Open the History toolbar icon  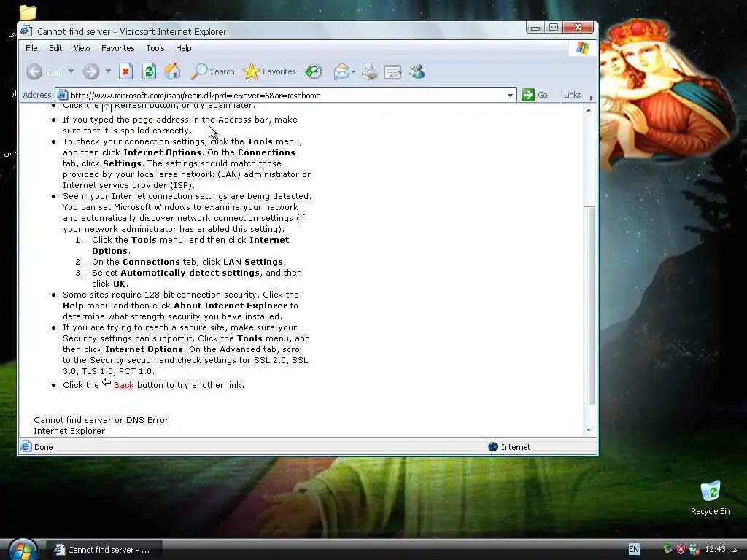pyautogui.click(x=314, y=72)
